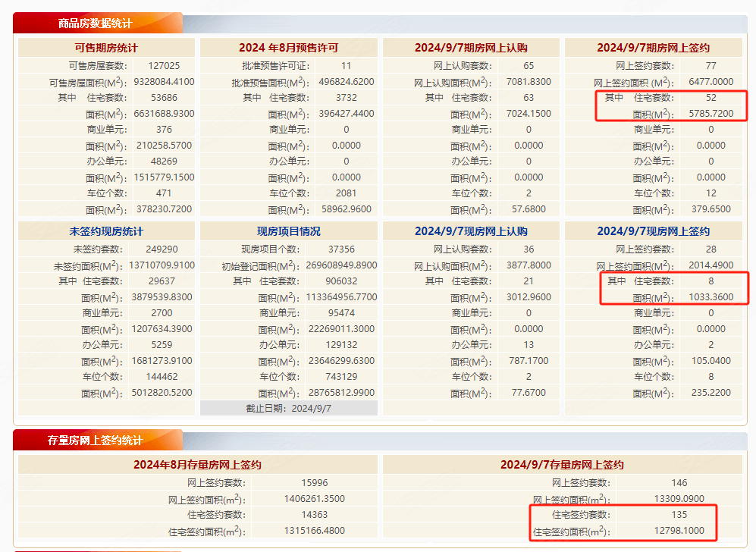Click the 2024/9/7现房网上认购 heading
The height and width of the screenshot is (552, 756).
pos(471,231)
